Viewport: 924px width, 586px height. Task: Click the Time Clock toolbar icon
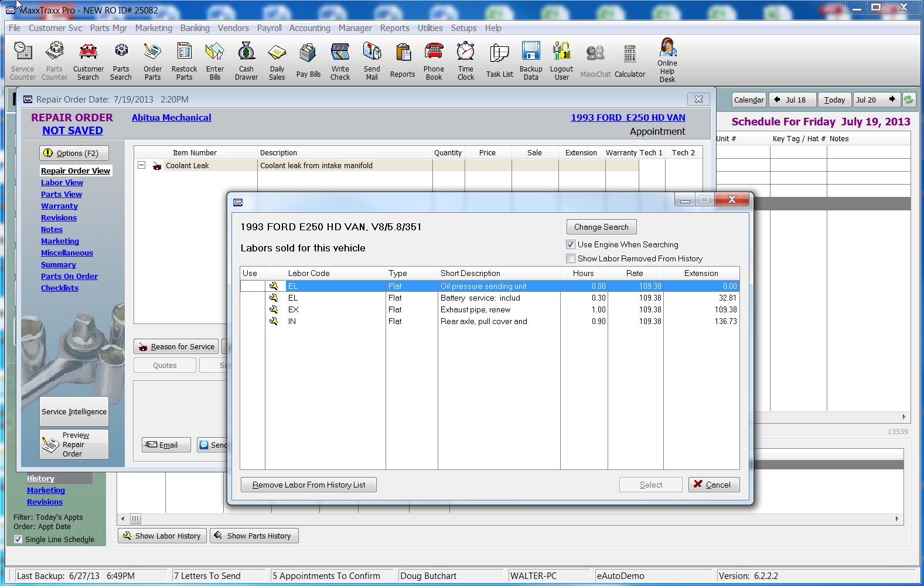click(x=466, y=60)
